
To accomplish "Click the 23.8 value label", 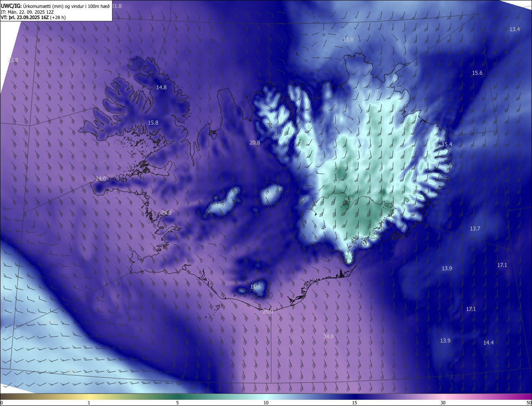I will coord(13,60).
